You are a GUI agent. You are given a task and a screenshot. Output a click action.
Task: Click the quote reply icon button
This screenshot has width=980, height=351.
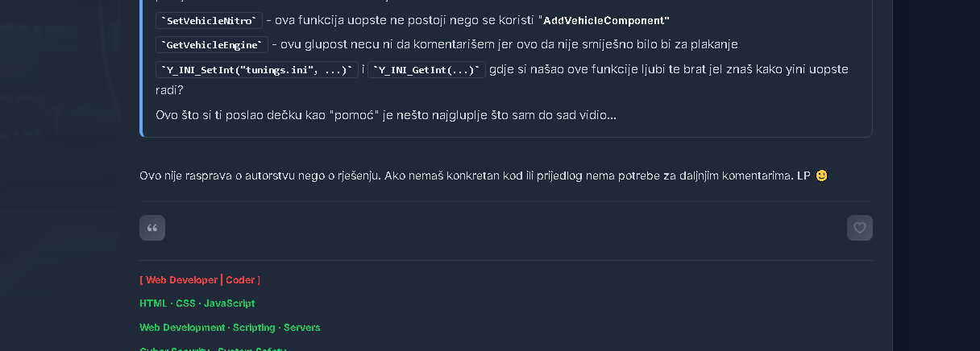152,228
